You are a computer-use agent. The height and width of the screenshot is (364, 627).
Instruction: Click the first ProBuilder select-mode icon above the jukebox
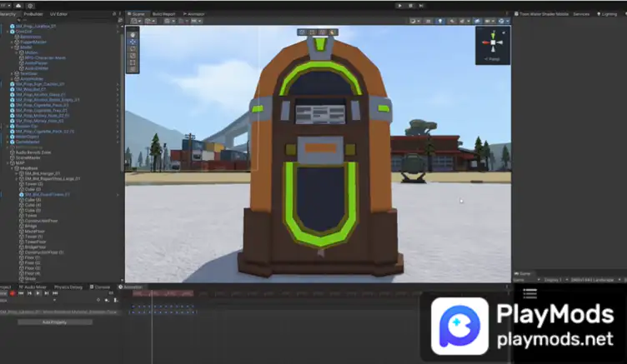(x=302, y=32)
